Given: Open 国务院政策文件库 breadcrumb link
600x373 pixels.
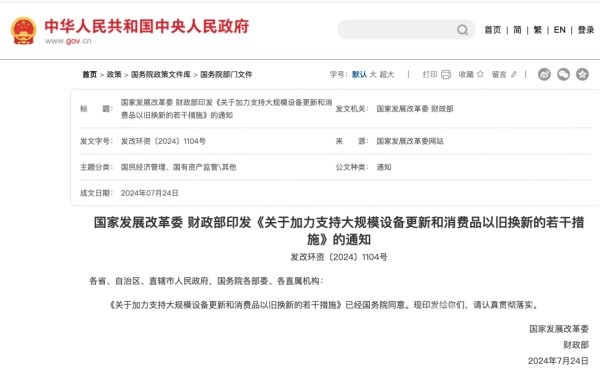Looking at the screenshot, I should 161,74.
